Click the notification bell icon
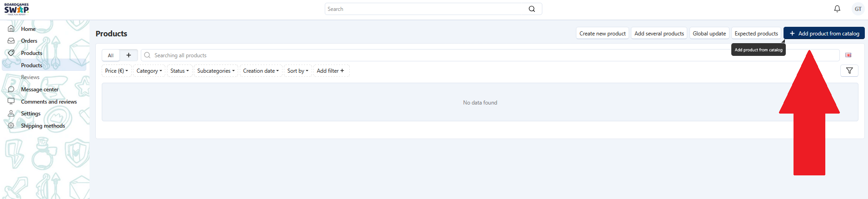Screen dimensions: 868x199 [837, 9]
